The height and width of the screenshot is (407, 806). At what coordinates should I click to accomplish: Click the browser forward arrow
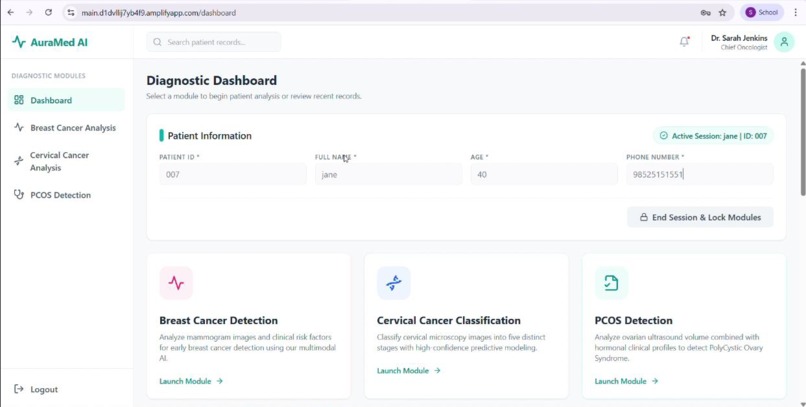pyautogui.click(x=29, y=12)
